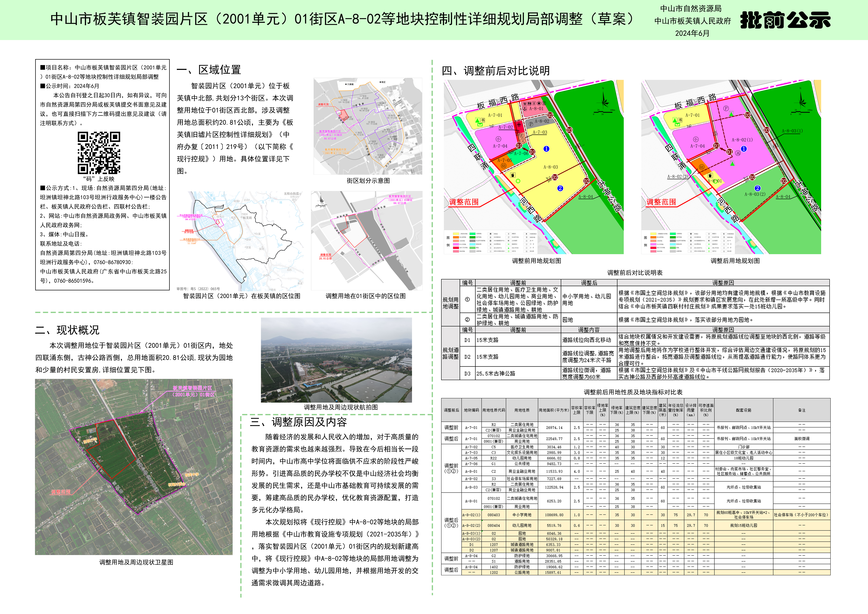The image size is (868, 614).
Task: Click blue marker 2 on 调整前用地规划图
Action: (x=560, y=188)
